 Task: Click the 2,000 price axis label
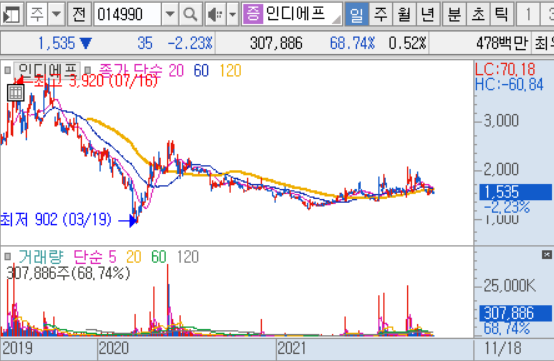(501, 170)
